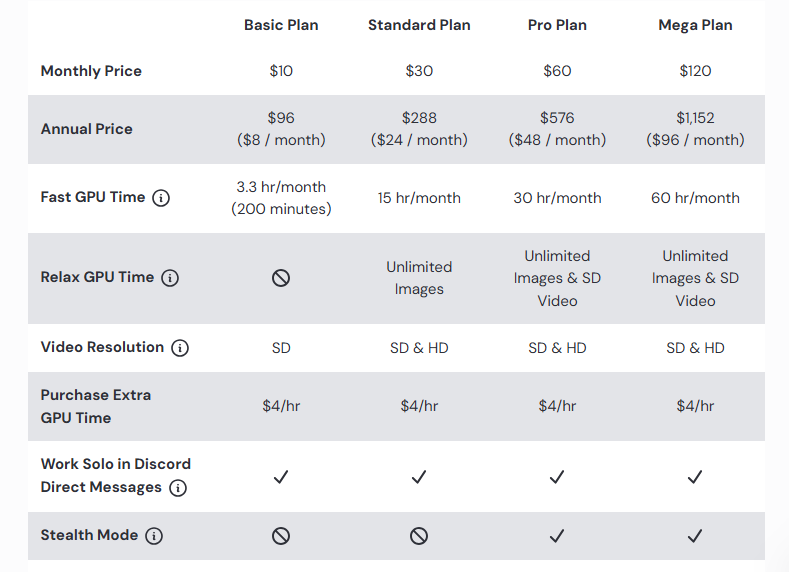Click Basic Plan's Work Solo in Discord checkmark

(281, 477)
